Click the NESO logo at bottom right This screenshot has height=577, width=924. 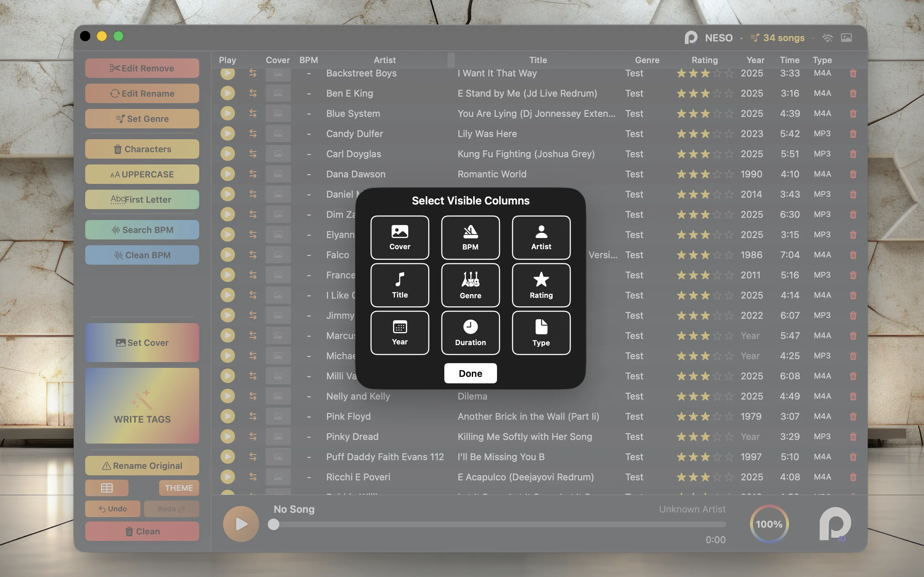834,524
